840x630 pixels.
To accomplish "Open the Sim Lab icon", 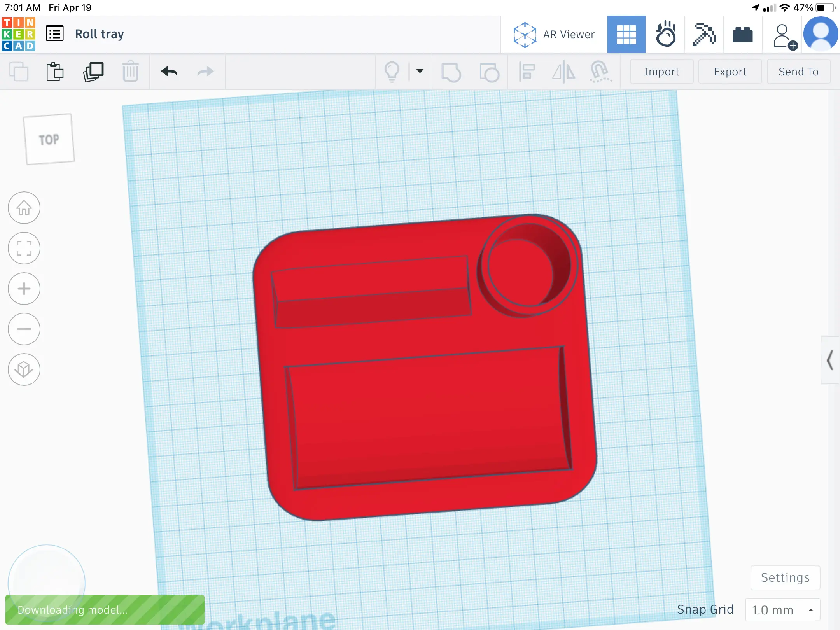I will click(665, 34).
